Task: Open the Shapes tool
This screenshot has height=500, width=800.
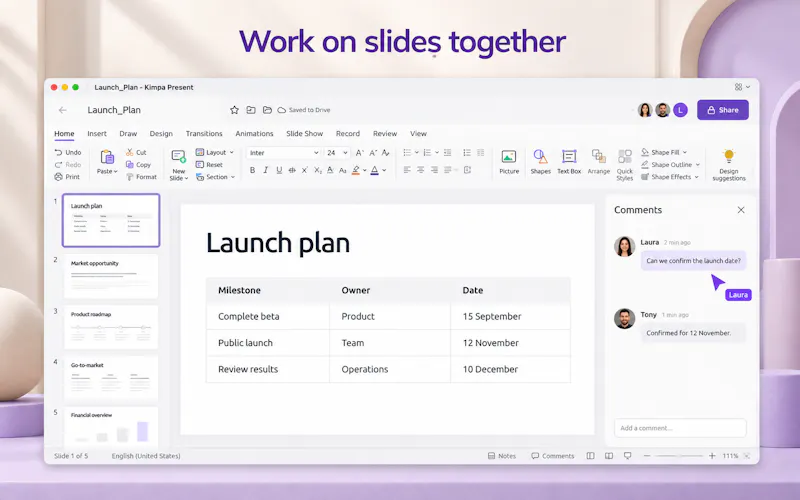Action: click(540, 162)
